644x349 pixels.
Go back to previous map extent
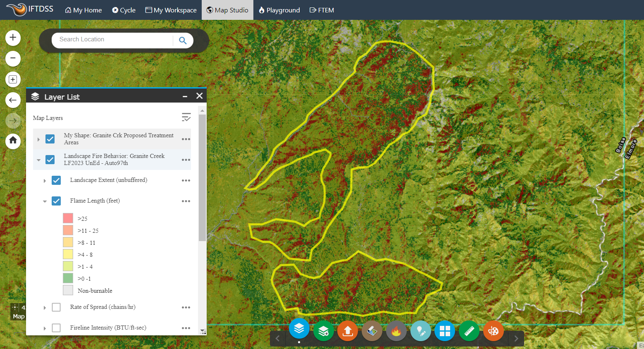point(13,100)
